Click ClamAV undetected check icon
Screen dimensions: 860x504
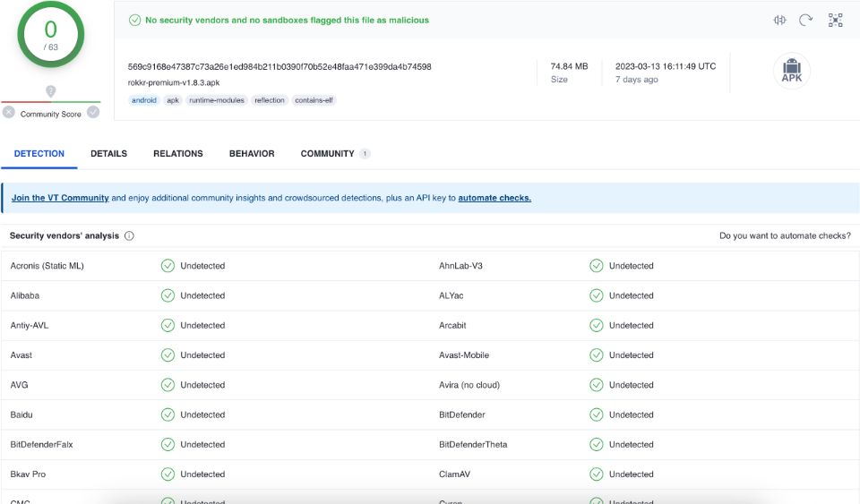597,474
